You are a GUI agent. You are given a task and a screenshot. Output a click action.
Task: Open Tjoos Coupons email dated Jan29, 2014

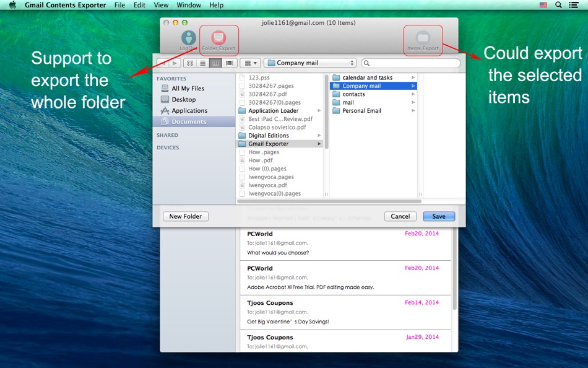pyautogui.click(x=345, y=341)
